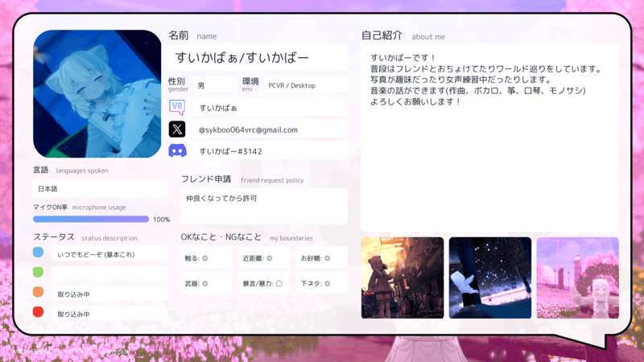
Task: Click the empty green status field
Action: pos(109,274)
